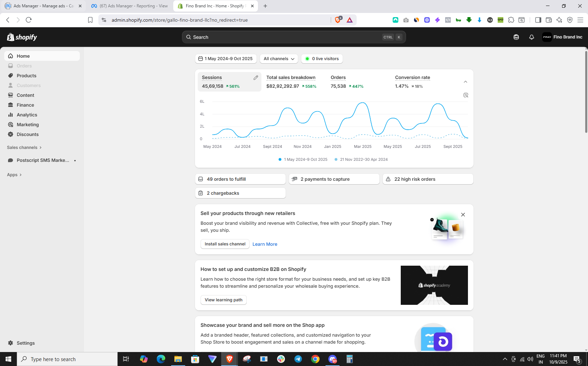Click taskbar search box
This screenshot has width=588, height=366.
coord(67,359)
